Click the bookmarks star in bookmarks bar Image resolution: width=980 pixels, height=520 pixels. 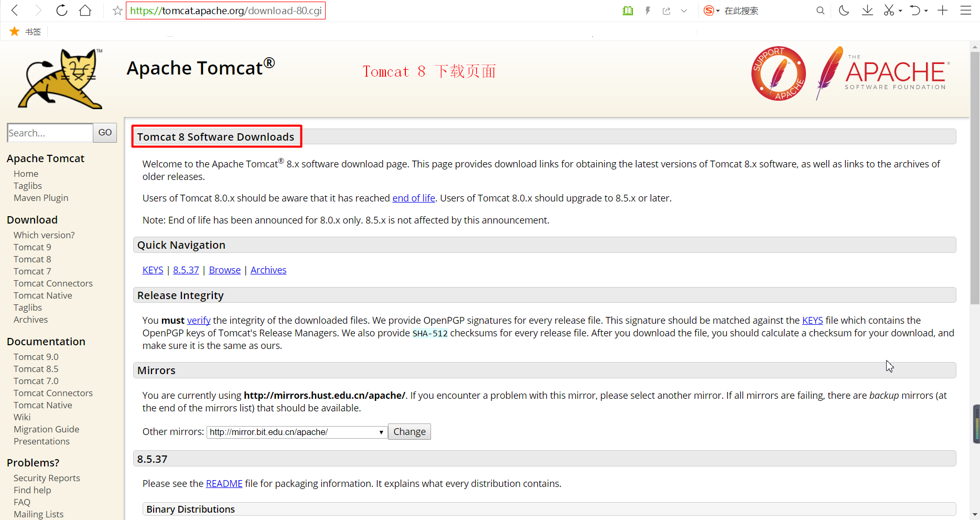pos(15,31)
